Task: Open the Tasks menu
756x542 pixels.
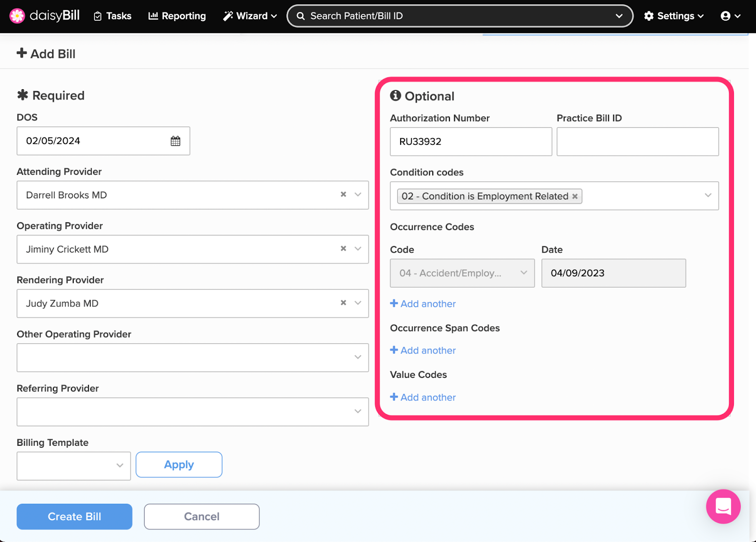Action: (112, 16)
